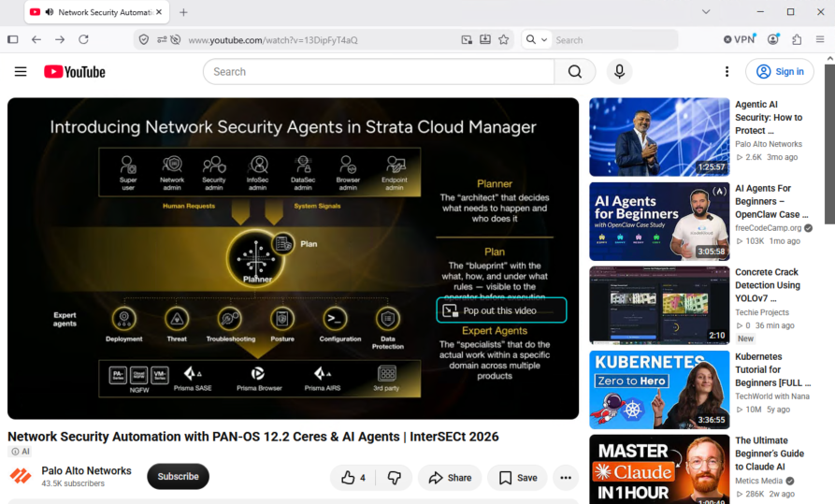Viewport: 835px width, 504px height.
Task: Toggle the browser sidebar panel
Action: point(13,39)
